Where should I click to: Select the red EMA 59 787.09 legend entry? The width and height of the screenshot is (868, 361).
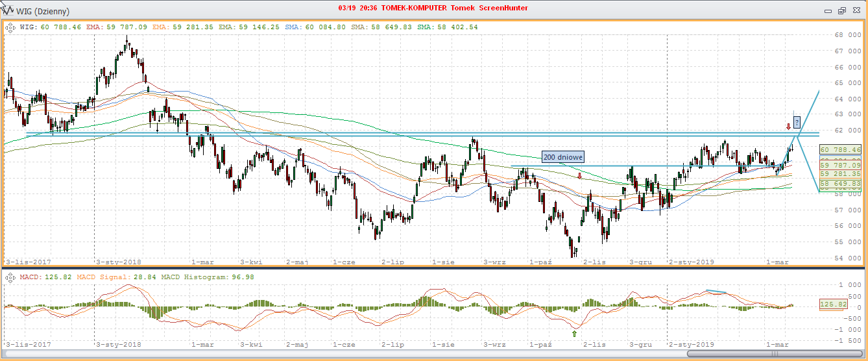[x=115, y=27]
